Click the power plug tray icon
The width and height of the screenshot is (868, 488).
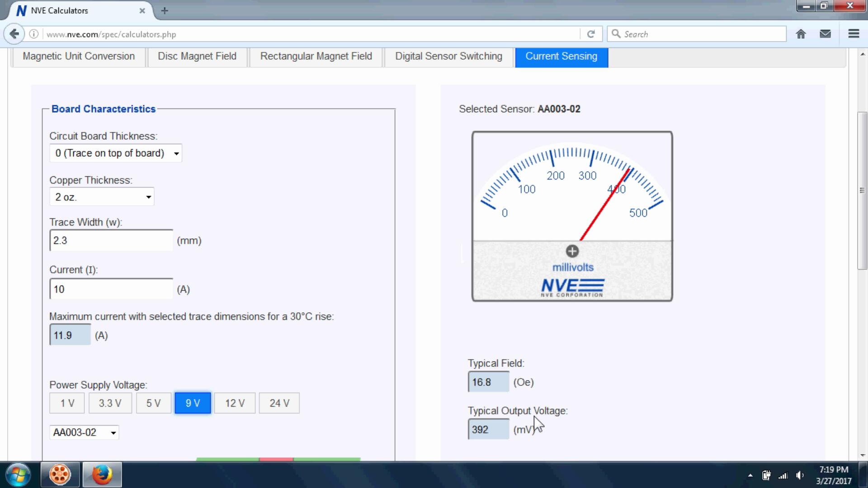tap(766, 475)
